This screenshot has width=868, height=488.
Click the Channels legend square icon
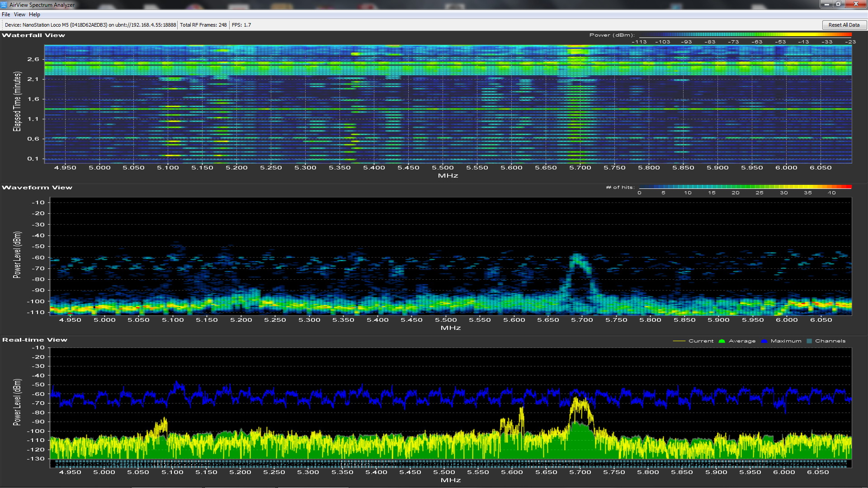coord(809,341)
